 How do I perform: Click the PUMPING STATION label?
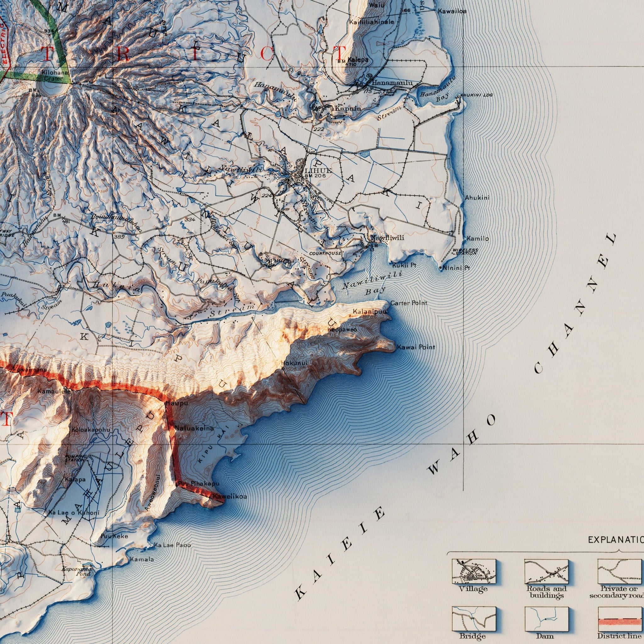[x=76, y=458]
